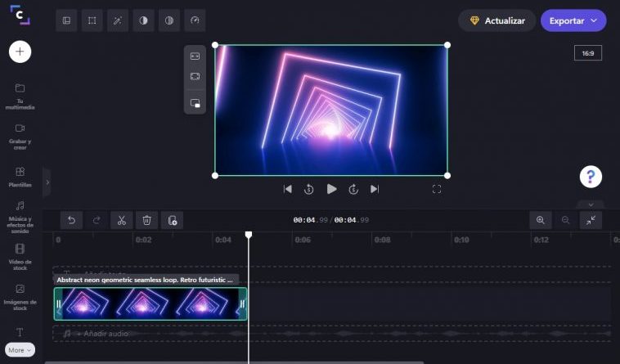Click the duplicate clip icon
This screenshot has width=620, height=364.
click(172, 220)
